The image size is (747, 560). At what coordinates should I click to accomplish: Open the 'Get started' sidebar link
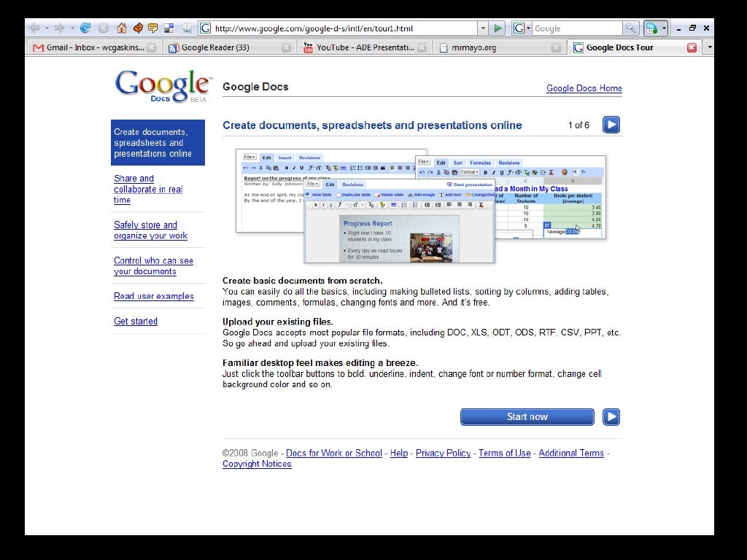coord(136,322)
